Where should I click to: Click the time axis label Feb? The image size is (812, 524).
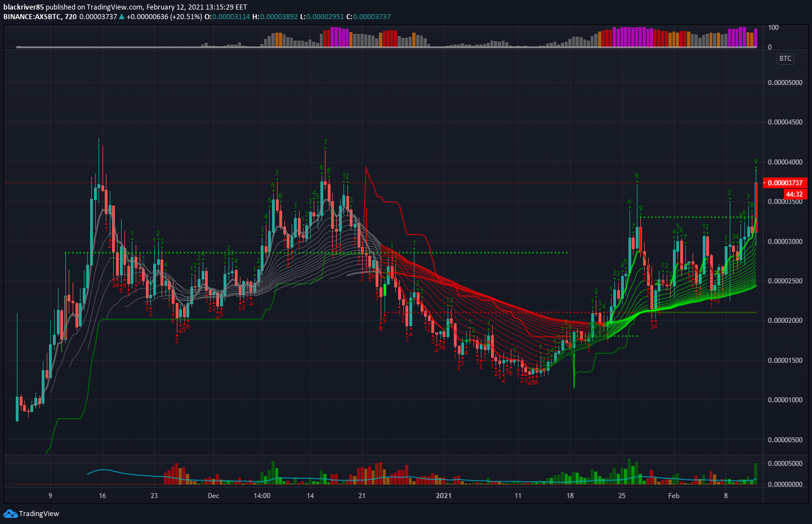click(673, 496)
